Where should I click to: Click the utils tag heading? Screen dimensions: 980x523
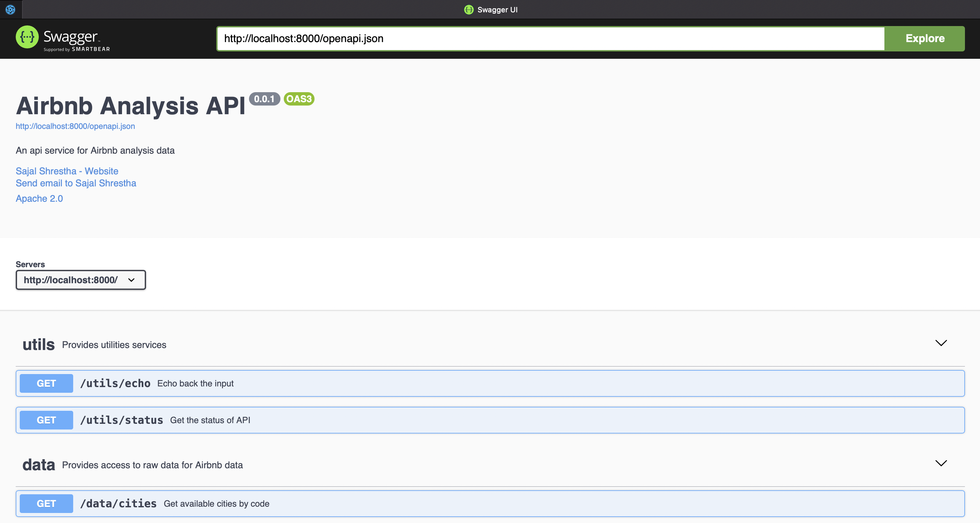pos(38,345)
